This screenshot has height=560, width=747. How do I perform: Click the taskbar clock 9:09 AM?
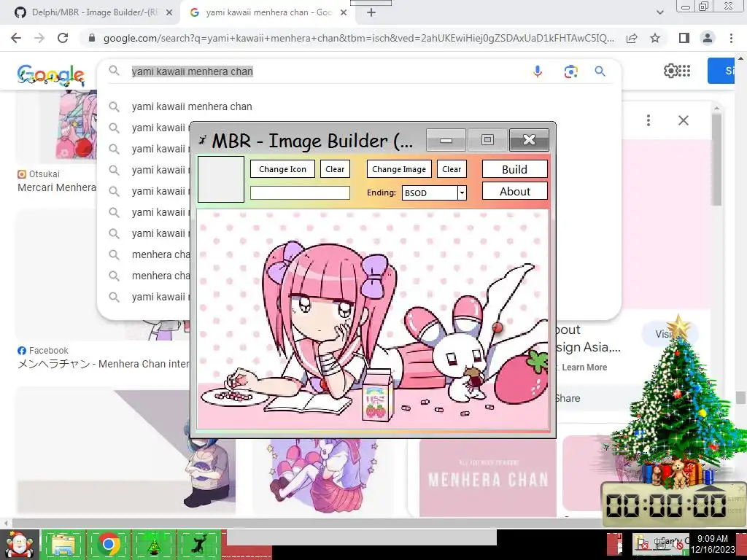coord(713,544)
